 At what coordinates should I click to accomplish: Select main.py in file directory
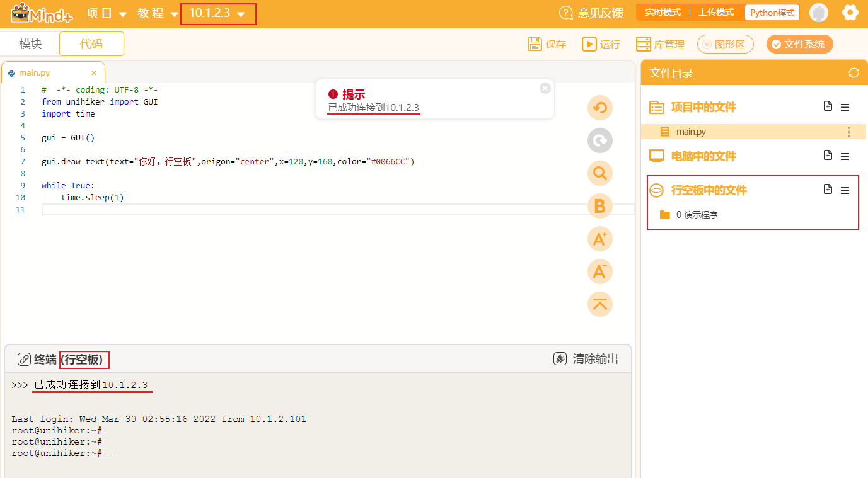[x=753, y=132]
